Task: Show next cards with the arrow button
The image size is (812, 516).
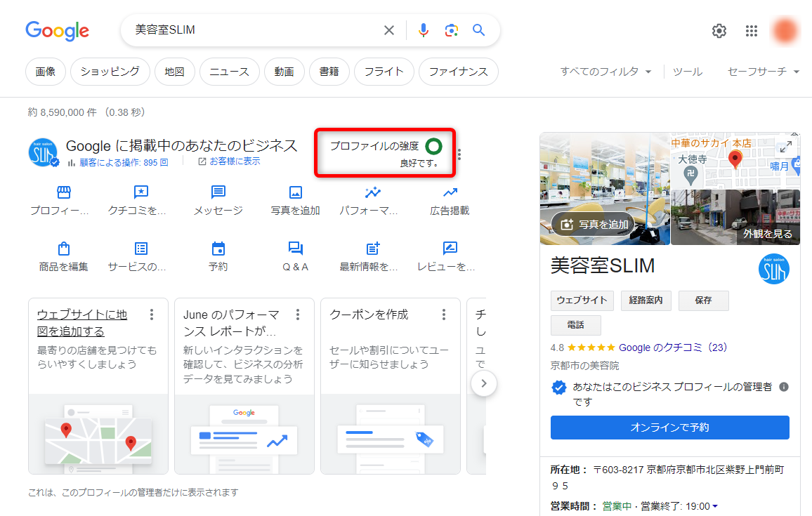Action: pyautogui.click(x=484, y=383)
